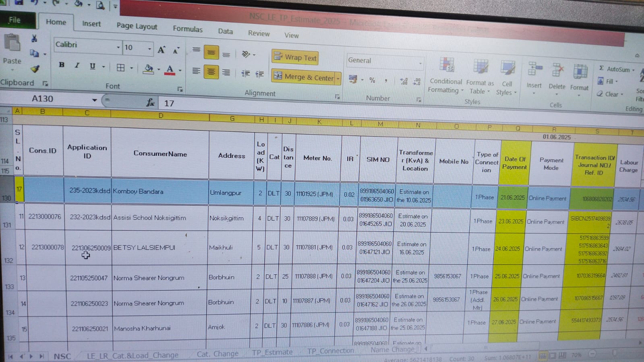Screen dimensions: 644x362
Task: Click the Bottom Align icon
Action: [226, 54]
